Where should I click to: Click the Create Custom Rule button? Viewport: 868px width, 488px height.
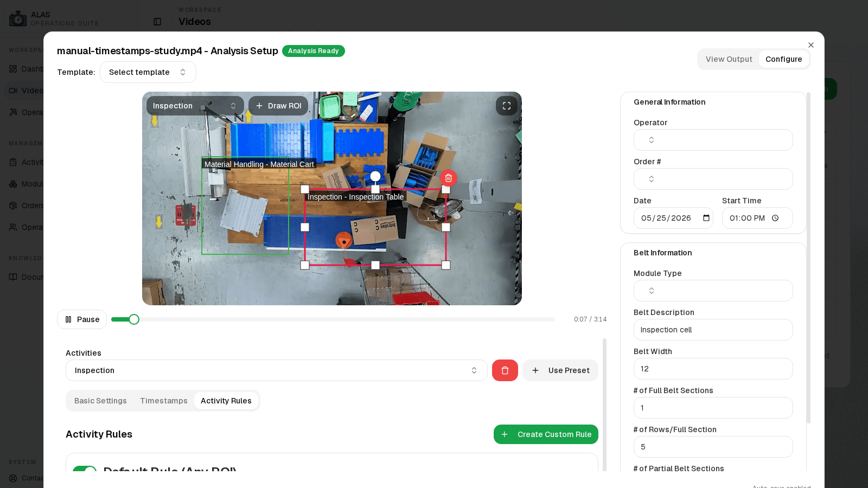(x=546, y=434)
